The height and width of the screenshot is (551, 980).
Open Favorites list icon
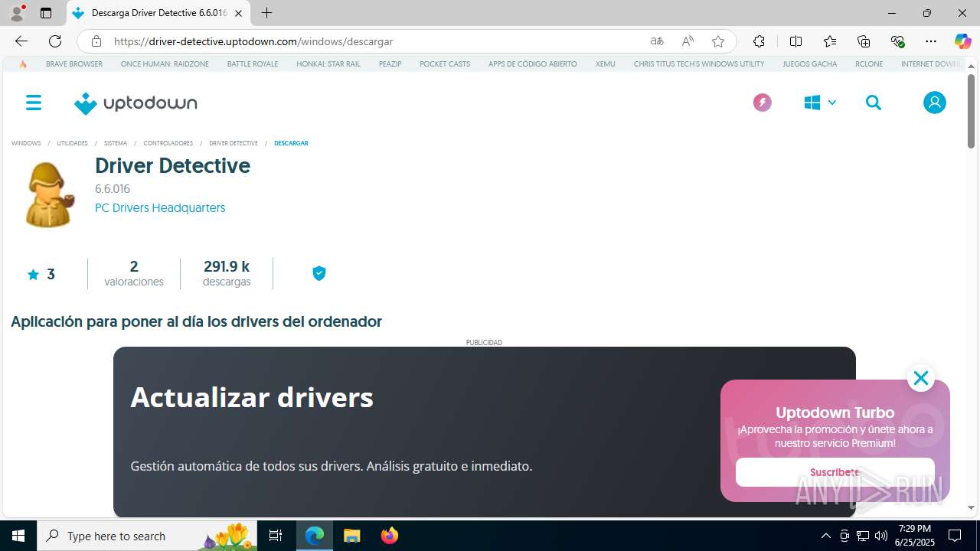(x=830, y=41)
